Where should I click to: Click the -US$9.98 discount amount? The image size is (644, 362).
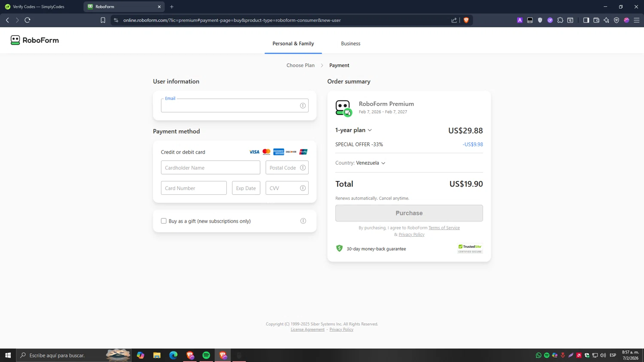(x=473, y=145)
